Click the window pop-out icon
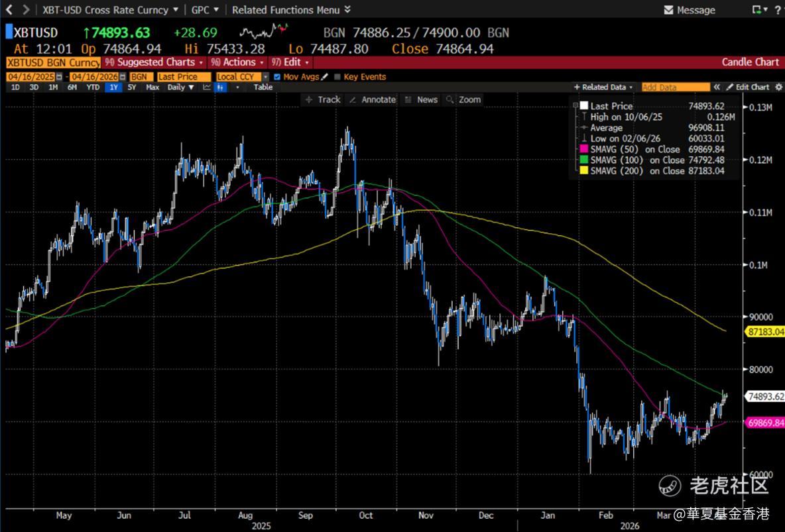The height and width of the screenshot is (532, 785). click(x=758, y=9)
